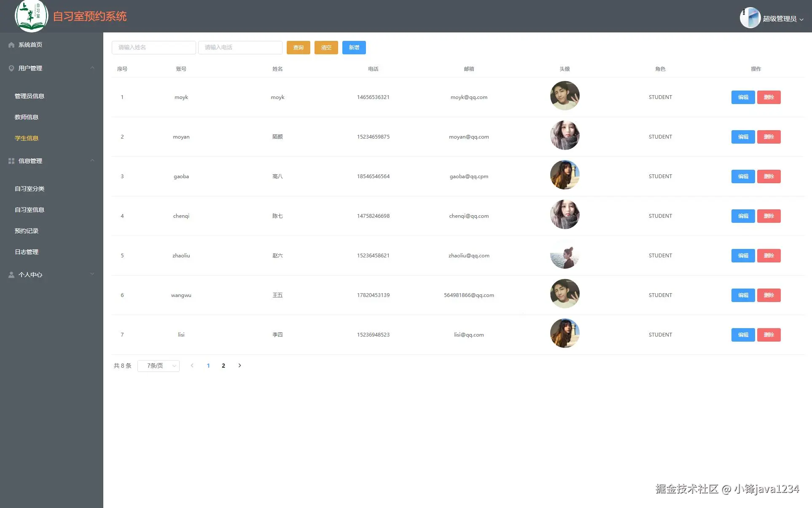812x508 pixels.
Task: Click the 自习室预约系统 title
Action: [x=90, y=16]
